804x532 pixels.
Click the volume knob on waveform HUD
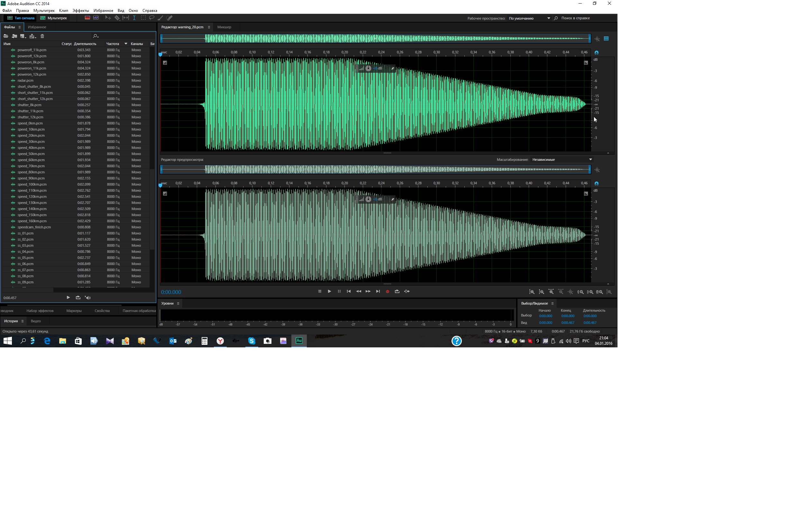click(369, 68)
